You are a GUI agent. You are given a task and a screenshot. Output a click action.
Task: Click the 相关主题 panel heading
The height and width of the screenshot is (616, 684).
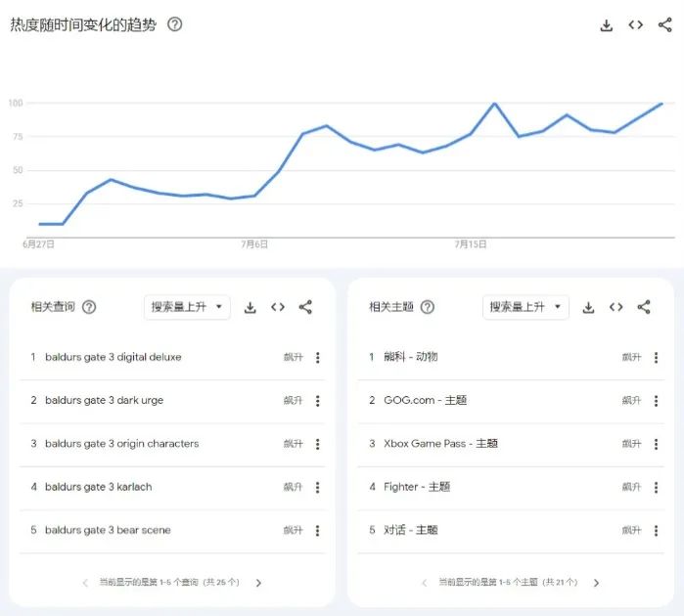391,307
